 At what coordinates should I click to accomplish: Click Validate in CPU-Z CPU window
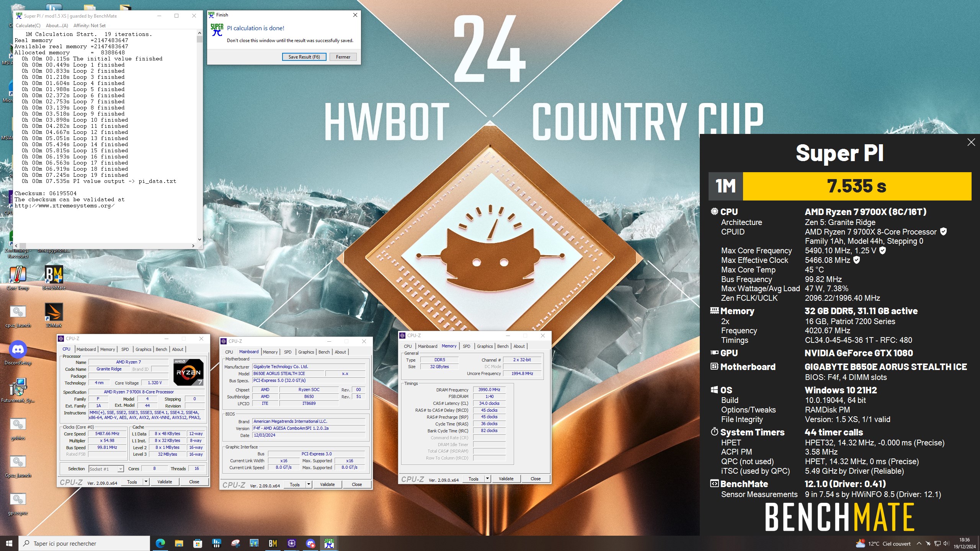click(x=165, y=482)
